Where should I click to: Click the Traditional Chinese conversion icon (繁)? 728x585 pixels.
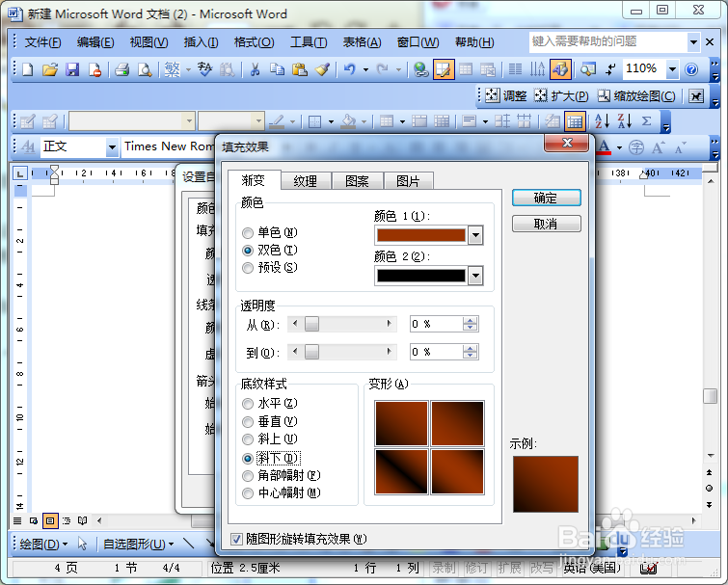click(173, 69)
